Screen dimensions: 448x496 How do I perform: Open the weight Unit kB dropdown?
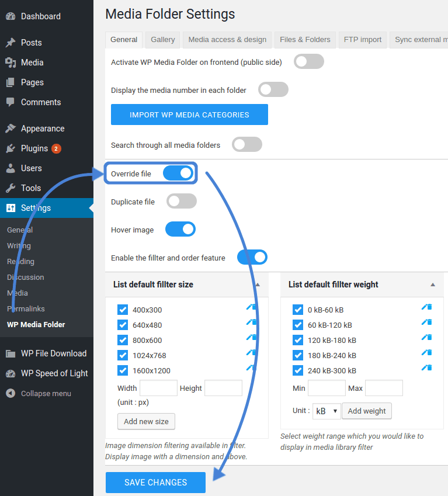(x=327, y=411)
